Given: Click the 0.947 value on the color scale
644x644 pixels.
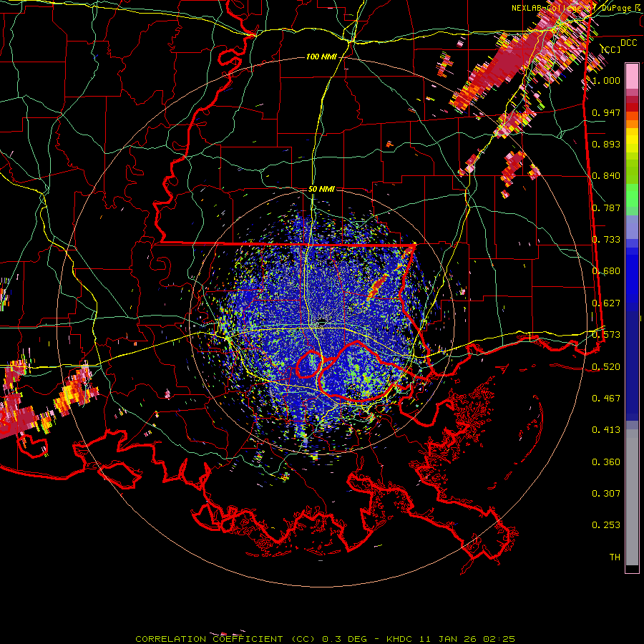Looking at the screenshot, I should pyautogui.click(x=606, y=112).
